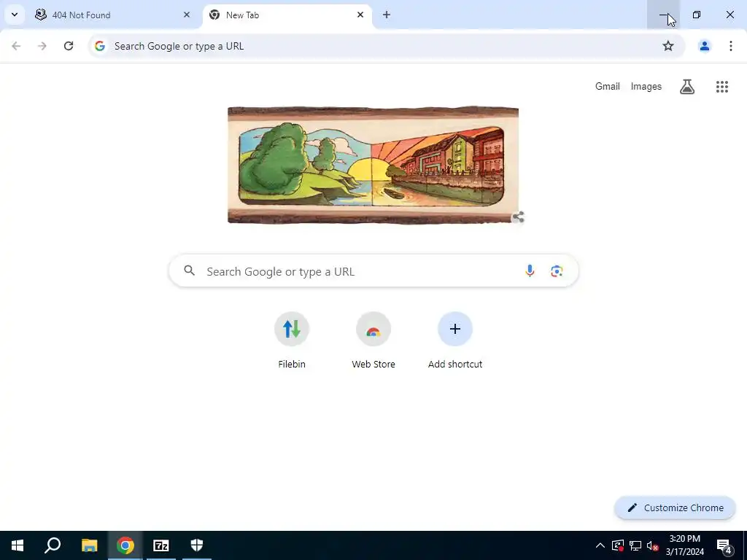Screen dimensions: 747x560
Task: Open Google Lens image search icon
Action: tap(557, 271)
